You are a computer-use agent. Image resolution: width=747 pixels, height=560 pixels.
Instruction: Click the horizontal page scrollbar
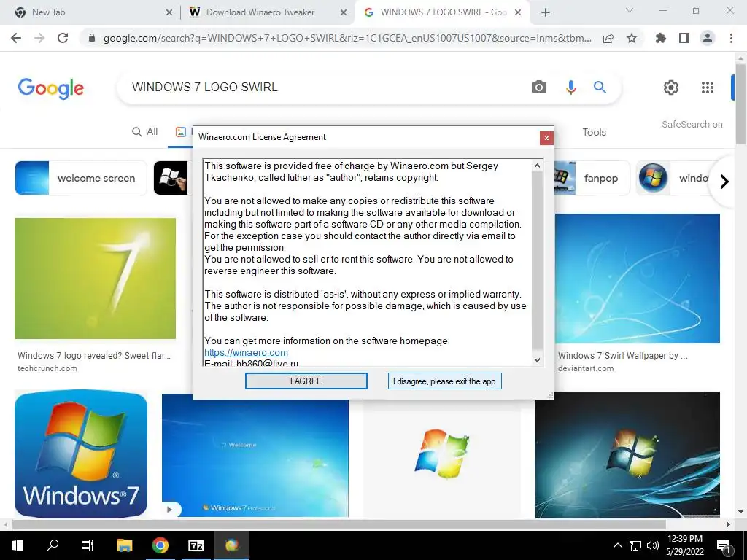(x=338, y=525)
